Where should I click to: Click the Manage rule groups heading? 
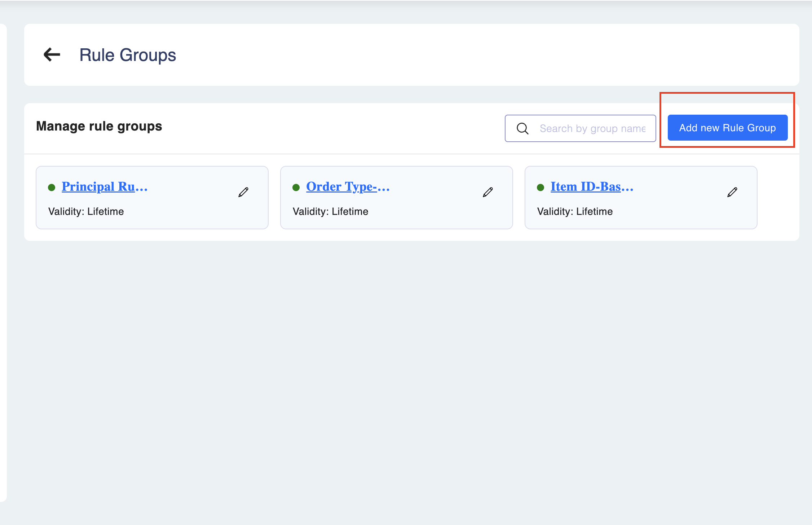coord(99,126)
